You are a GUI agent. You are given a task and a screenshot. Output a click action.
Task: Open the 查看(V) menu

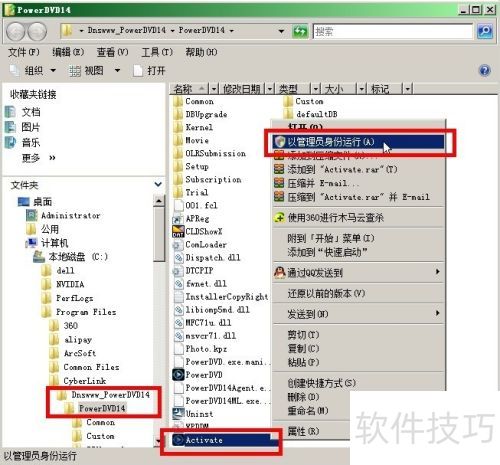coord(112,52)
